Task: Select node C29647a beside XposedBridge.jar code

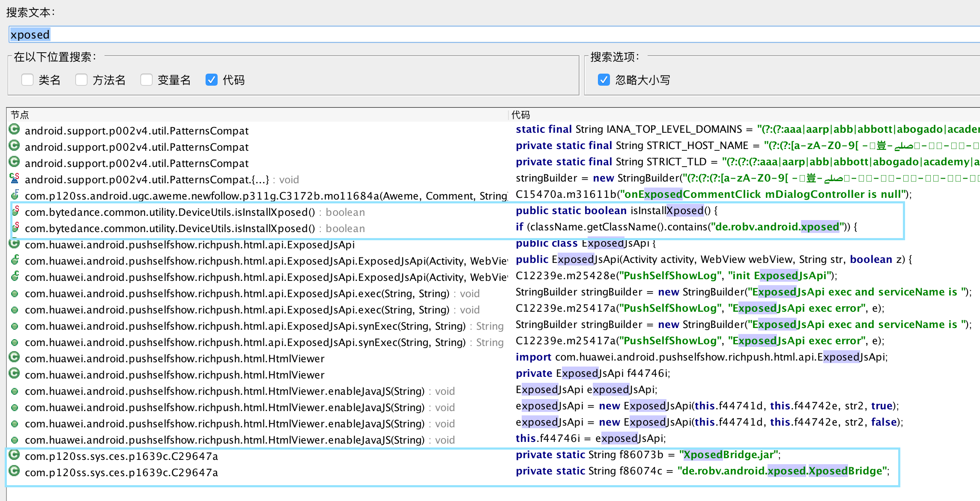Action: pos(122,456)
